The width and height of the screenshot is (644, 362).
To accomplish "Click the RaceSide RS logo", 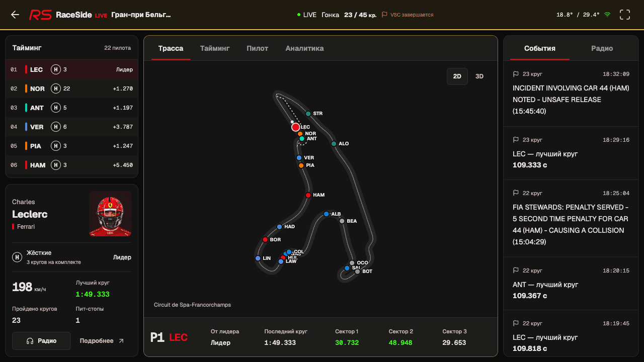I will tap(40, 15).
